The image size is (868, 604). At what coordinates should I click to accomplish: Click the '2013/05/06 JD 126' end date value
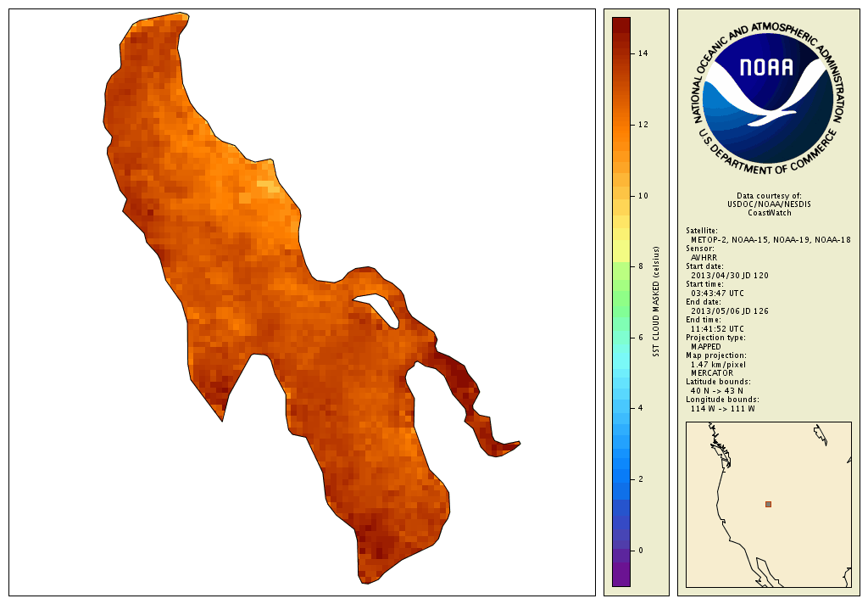click(730, 310)
